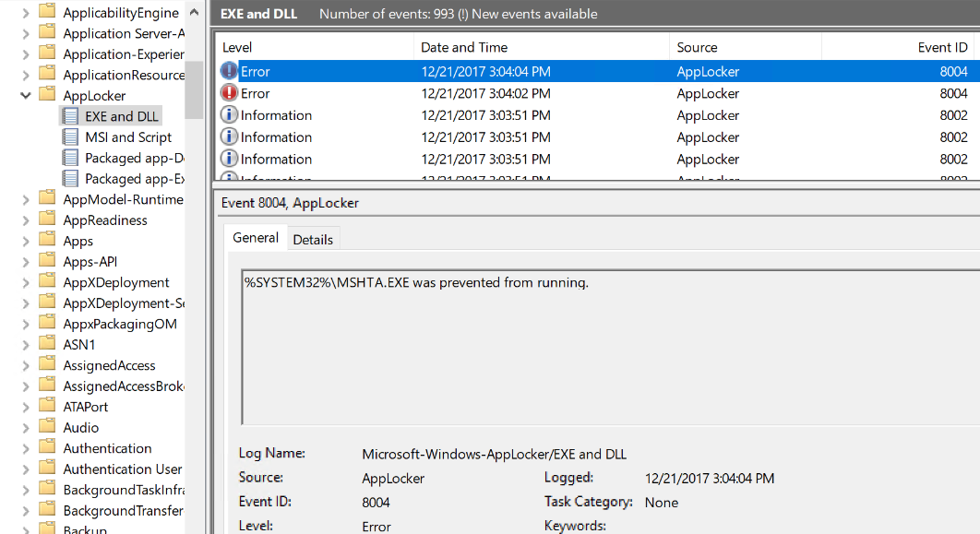Screen dimensions: 980x534
Task: Expand the ASN1 tree node
Action: click(x=25, y=345)
